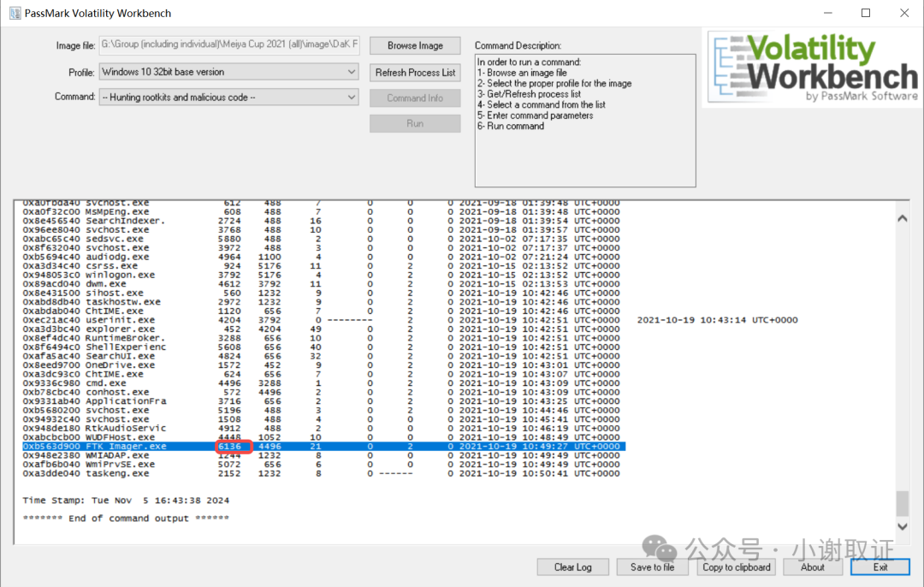Click the MsMpEng.exe row

click(x=321, y=211)
